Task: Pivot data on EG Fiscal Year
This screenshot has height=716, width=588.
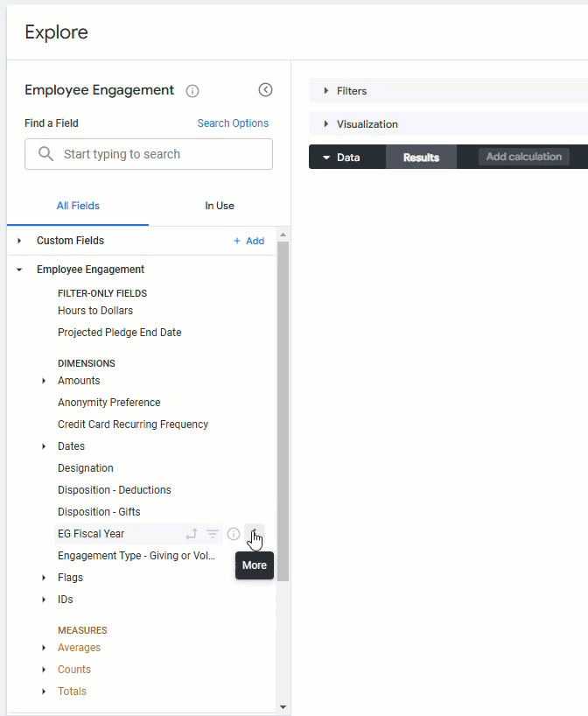Action: pyautogui.click(x=192, y=534)
